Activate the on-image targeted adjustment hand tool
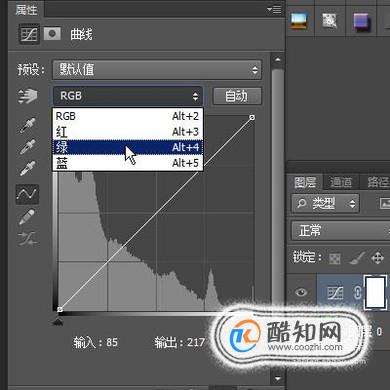The image size is (390, 390). point(27,96)
